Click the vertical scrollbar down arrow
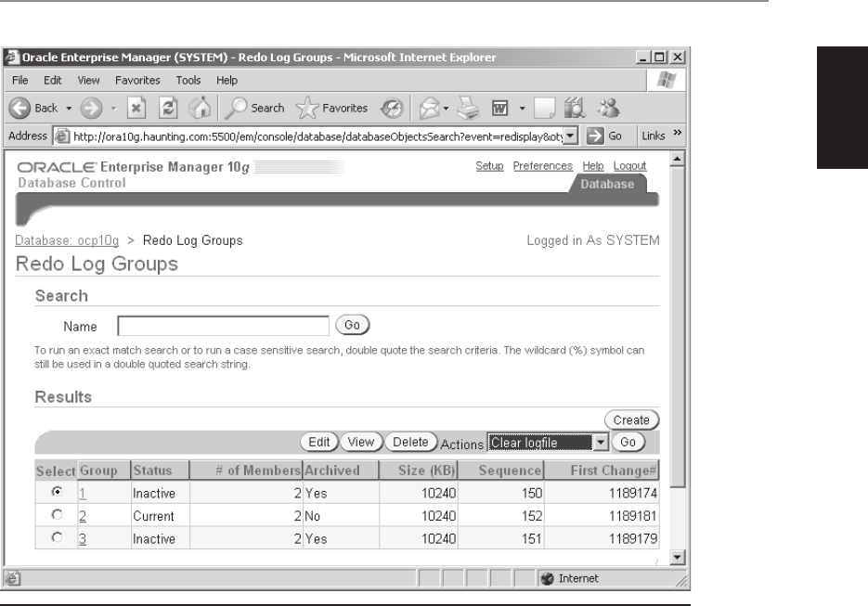The height and width of the screenshot is (606, 868). pos(677,558)
